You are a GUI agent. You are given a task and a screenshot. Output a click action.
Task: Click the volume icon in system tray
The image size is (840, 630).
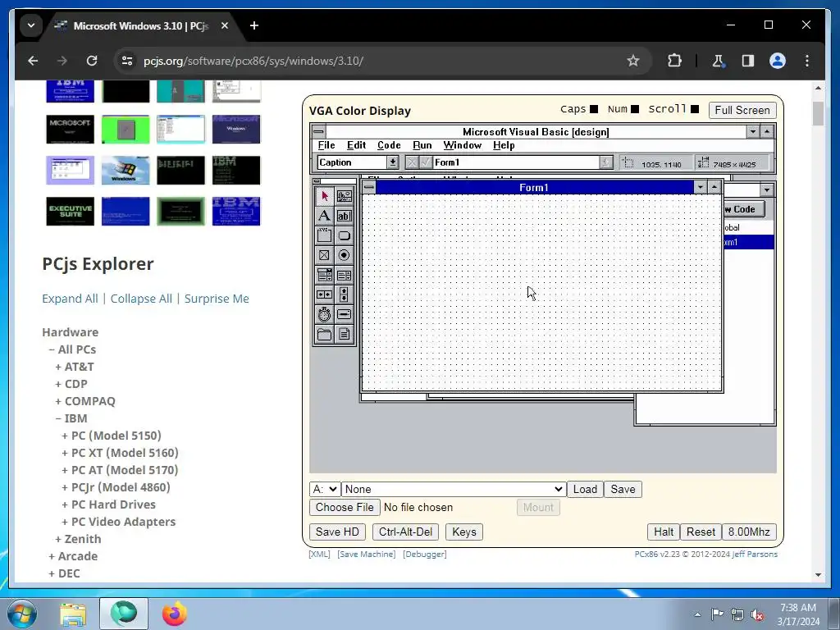point(757,614)
